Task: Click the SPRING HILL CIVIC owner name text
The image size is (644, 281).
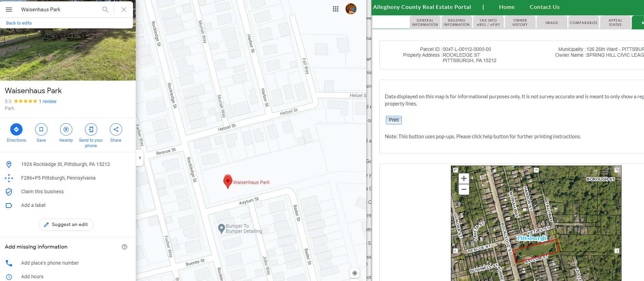Action: pos(615,55)
